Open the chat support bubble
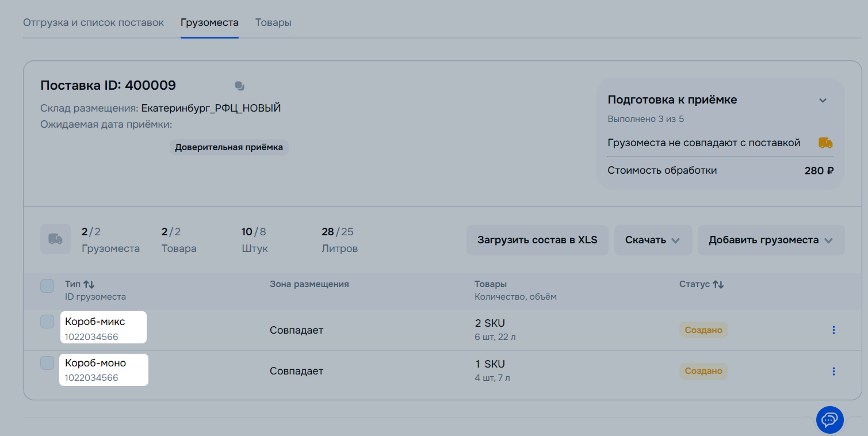The width and height of the screenshot is (868, 436). tap(829, 420)
